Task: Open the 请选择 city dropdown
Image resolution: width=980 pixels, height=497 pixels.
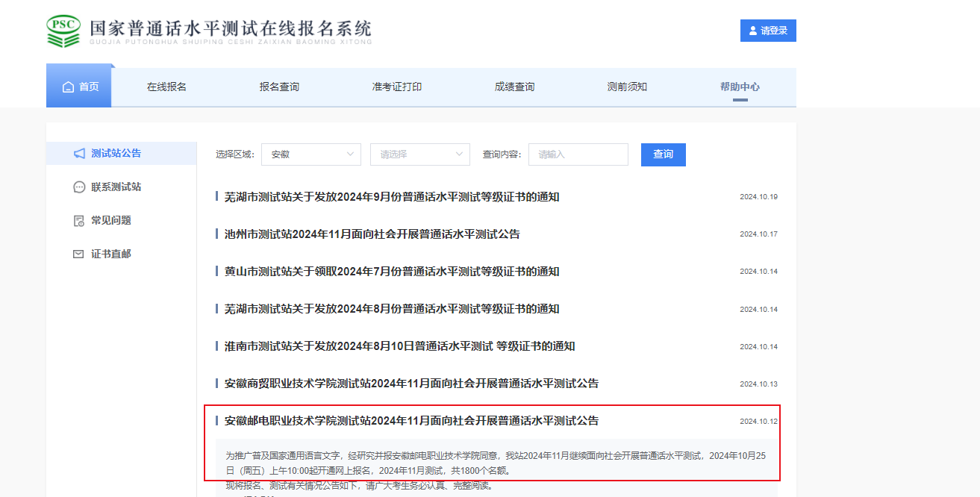Action: pyautogui.click(x=419, y=154)
